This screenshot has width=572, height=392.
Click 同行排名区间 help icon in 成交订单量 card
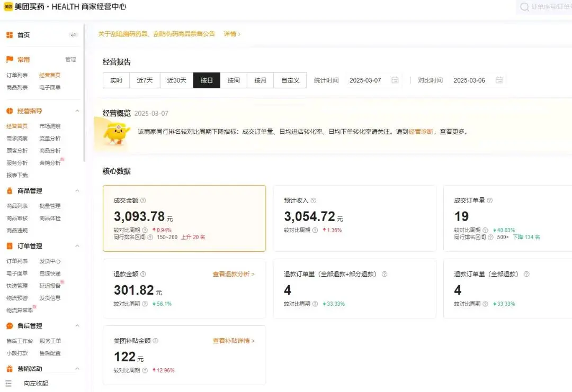pyautogui.click(x=490, y=237)
